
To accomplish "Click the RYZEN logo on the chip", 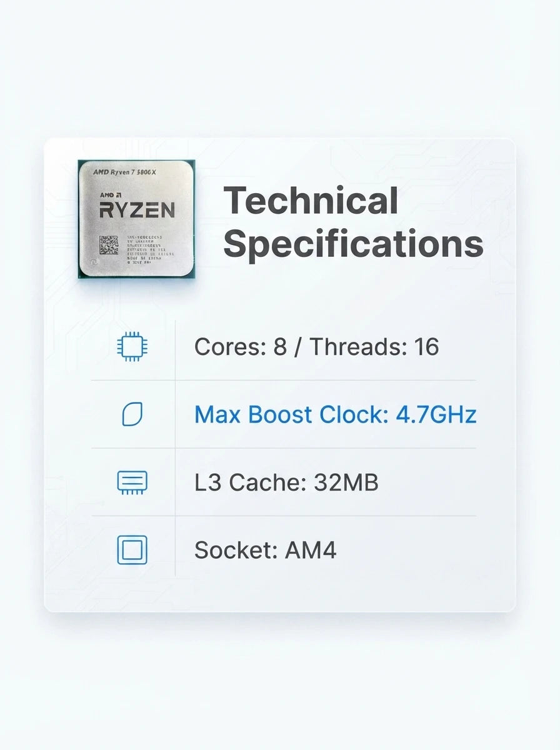I will pos(137,210).
